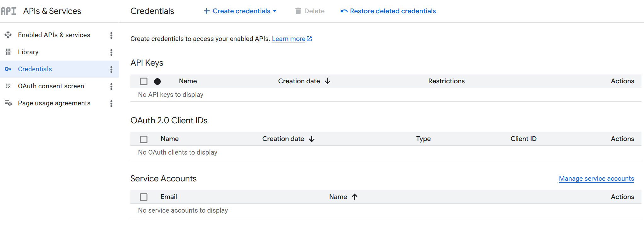Click the Restrictions column header
Viewport: 644px width, 235px height.
pyautogui.click(x=446, y=81)
